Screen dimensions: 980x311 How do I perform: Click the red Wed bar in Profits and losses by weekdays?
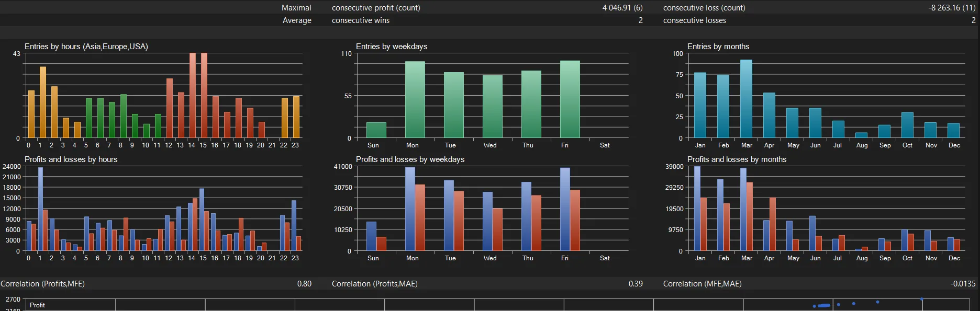(x=497, y=230)
